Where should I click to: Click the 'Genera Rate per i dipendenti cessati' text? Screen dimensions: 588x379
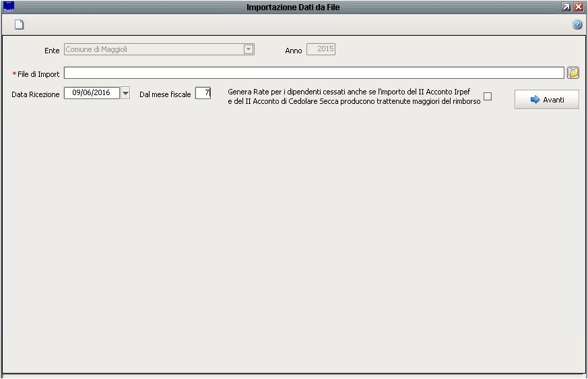point(354,96)
